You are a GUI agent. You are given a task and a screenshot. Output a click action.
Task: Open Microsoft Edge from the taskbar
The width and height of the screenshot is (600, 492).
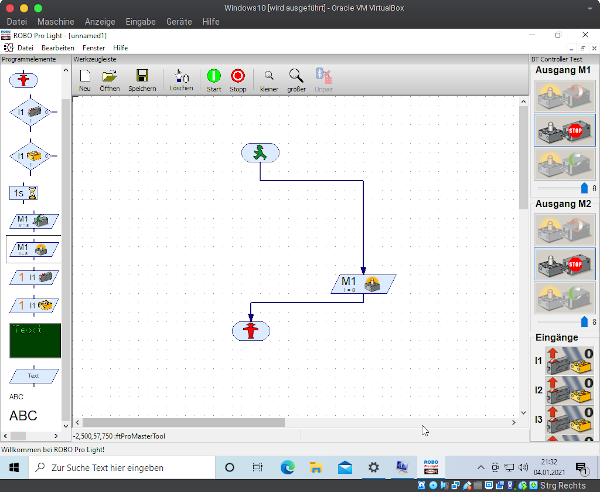[x=287, y=468]
